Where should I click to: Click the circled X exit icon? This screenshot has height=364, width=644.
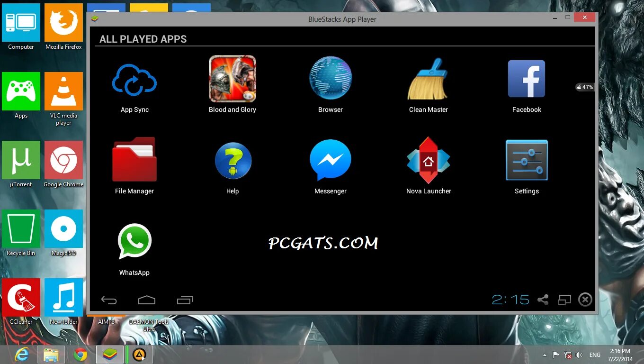coord(585,300)
